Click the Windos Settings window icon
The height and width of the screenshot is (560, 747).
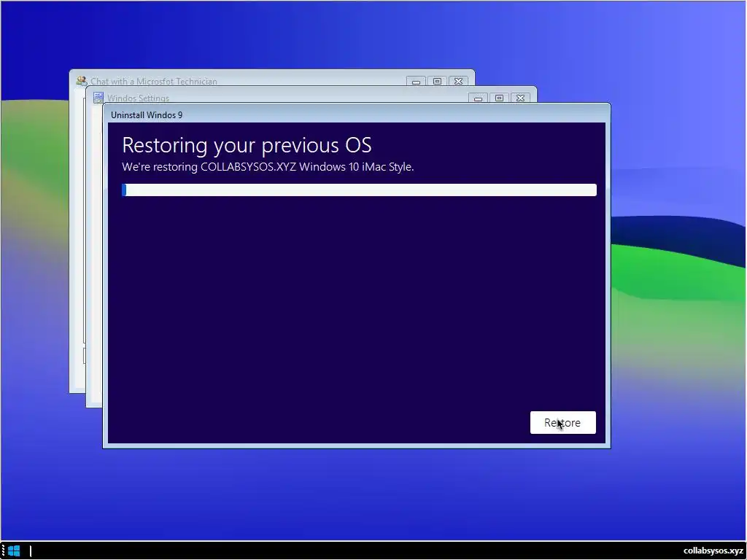[98, 98]
